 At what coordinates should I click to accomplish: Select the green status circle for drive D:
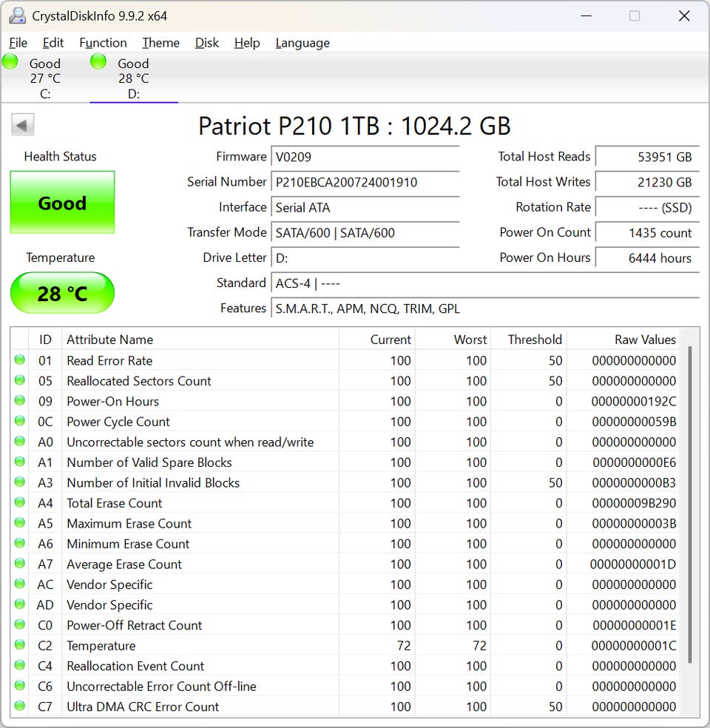coord(98,61)
